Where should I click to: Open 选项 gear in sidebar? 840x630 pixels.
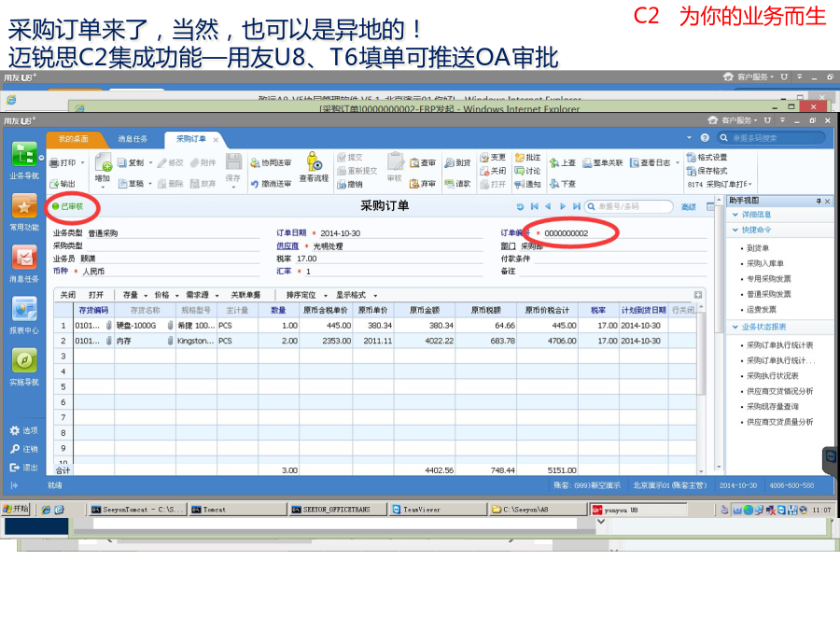24,430
